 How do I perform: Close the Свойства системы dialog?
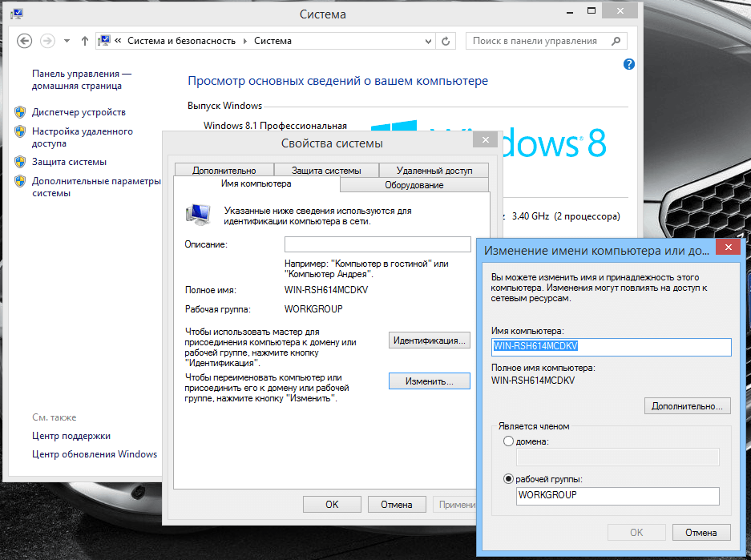tap(485, 139)
